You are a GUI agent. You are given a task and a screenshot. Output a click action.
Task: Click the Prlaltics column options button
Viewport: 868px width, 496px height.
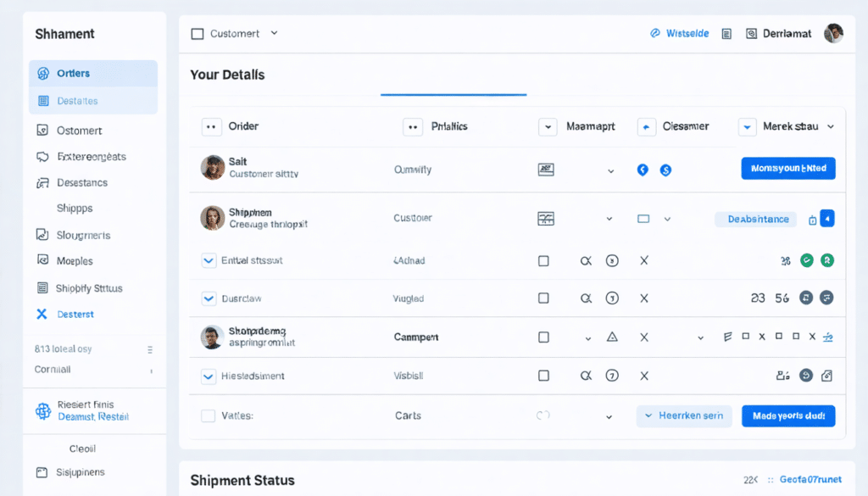pyautogui.click(x=413, y=127)
